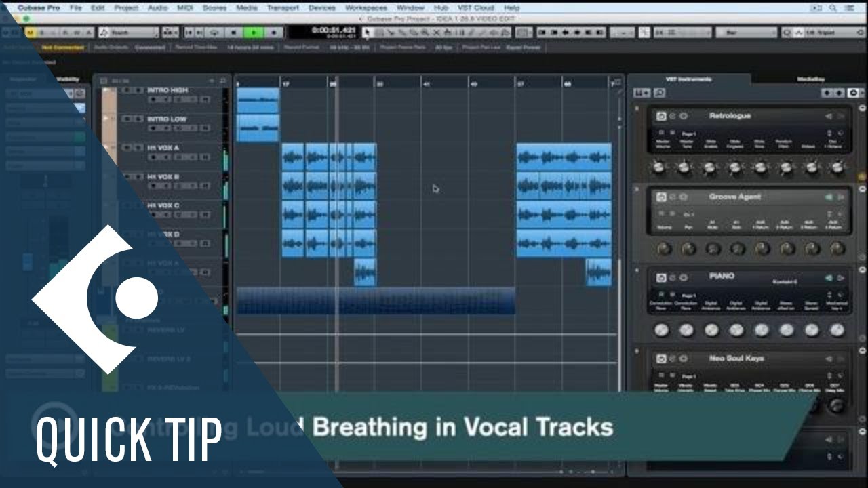868x488 pixels.
Task: Select the Object Selection arrow tool
Action: (x=368, y=32)
